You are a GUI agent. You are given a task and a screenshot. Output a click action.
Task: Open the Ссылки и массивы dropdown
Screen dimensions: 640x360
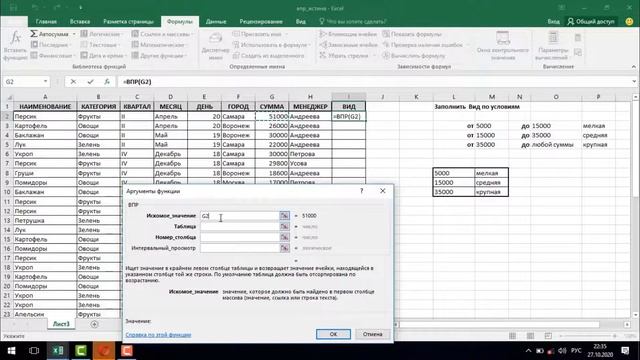pos(162,34)
